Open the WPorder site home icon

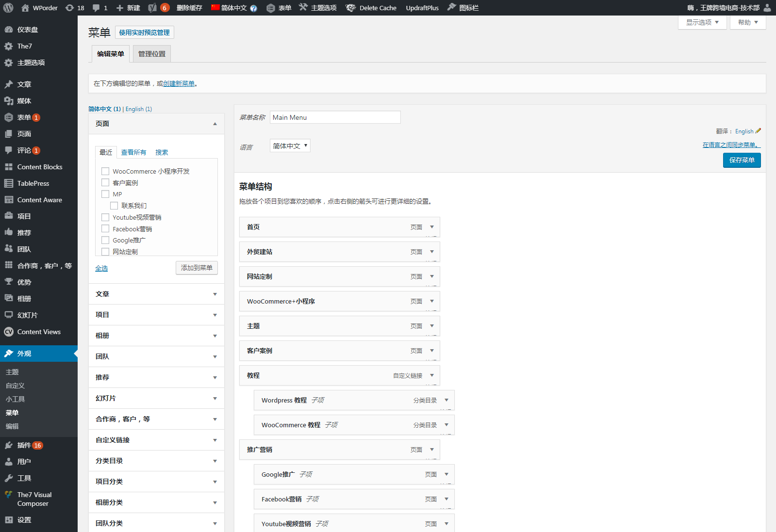point(25,8)
